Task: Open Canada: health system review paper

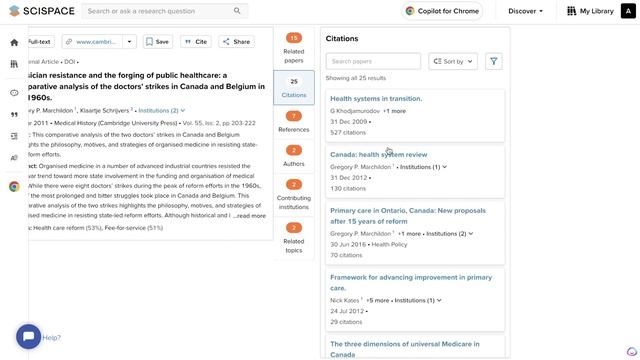Action: point(378,155)
